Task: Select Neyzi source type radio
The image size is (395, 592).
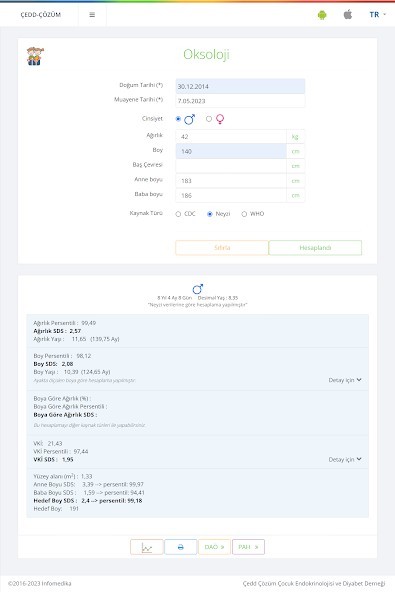Action: click(x=210, y=214)
